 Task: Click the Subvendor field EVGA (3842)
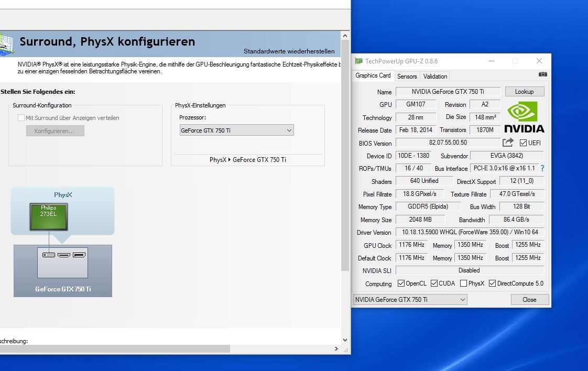click(507, 155)
